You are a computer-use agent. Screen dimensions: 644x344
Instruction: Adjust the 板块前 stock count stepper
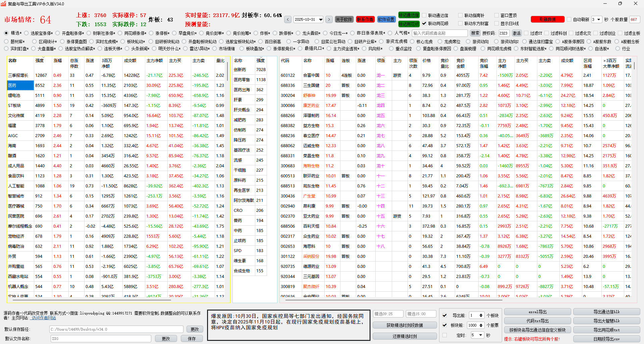click(481, 325)
